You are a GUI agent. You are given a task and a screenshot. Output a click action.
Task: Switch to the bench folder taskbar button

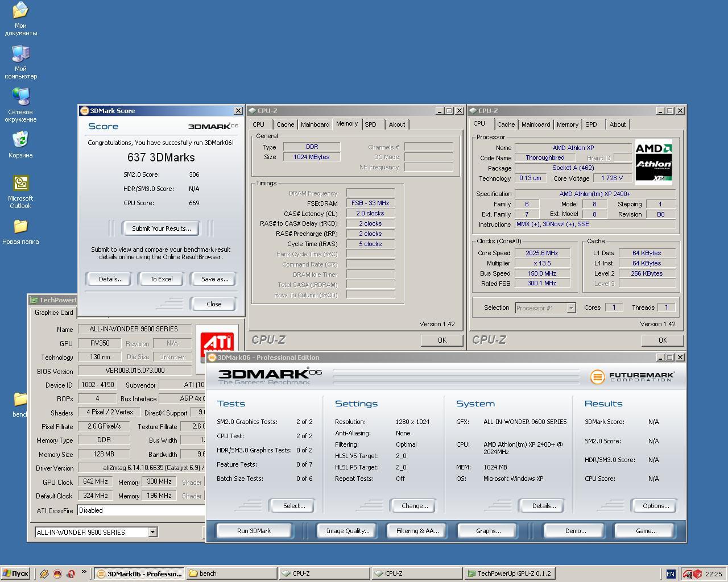coord(231,574)
